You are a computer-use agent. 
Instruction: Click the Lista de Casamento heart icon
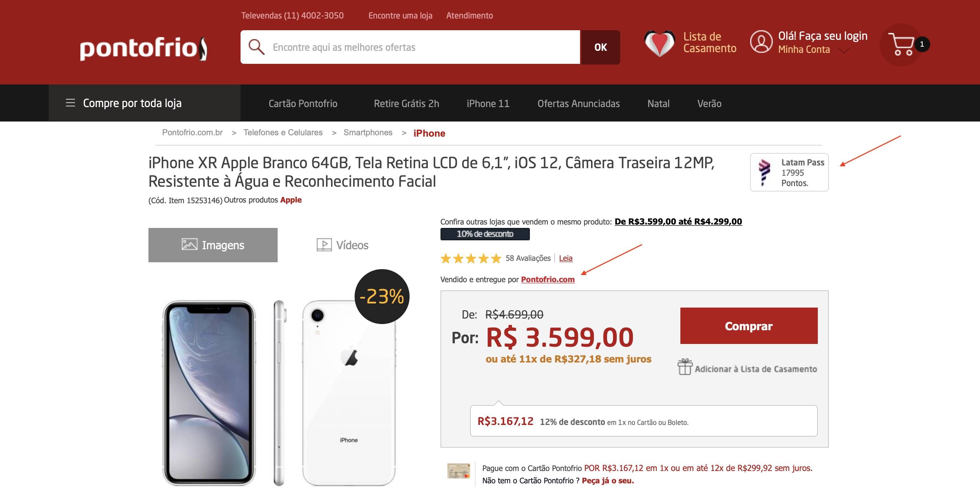point(659,43)
